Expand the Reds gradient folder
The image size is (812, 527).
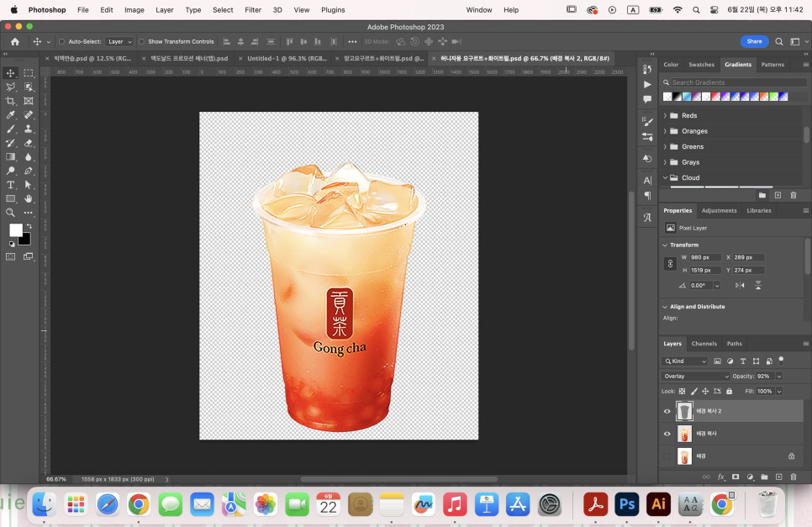[x=666, y=115]
